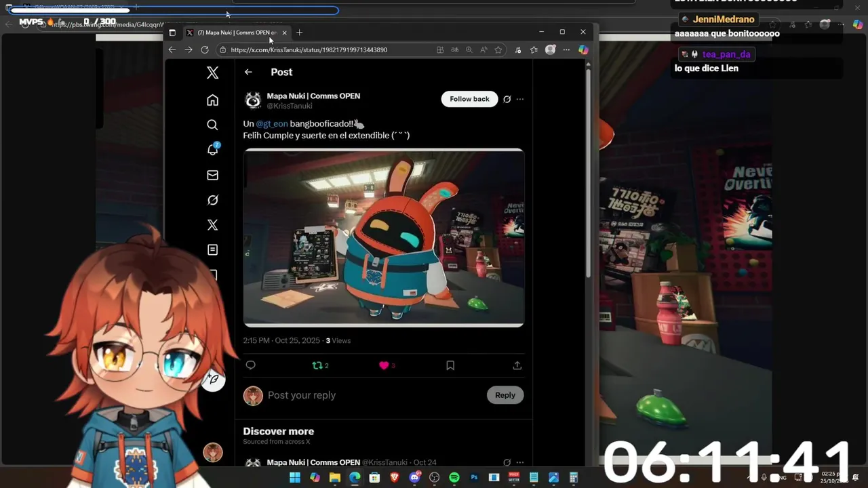Screen dimensions: 868x488
Task: Click the compose post feather button
Action: pyautogui.click(x=213, y=380)
